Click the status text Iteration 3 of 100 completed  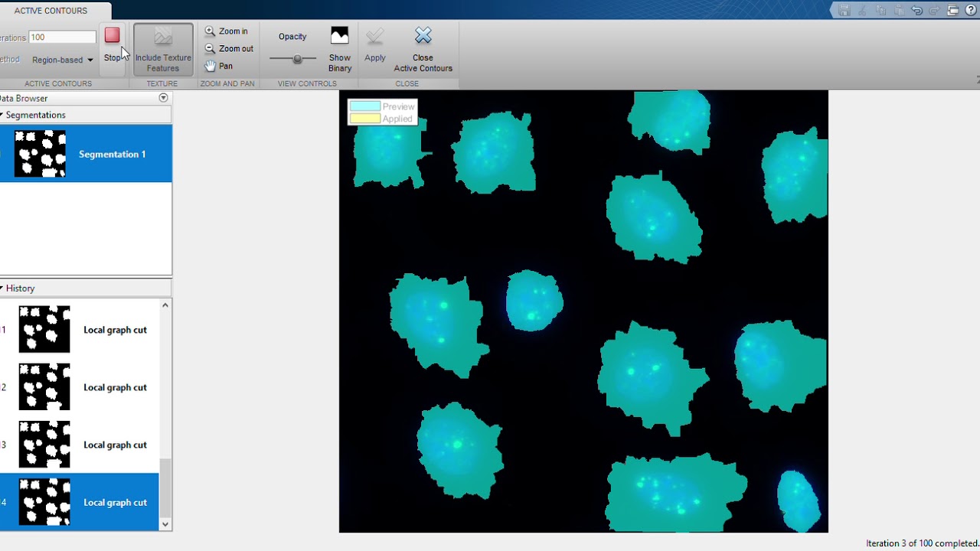tap(921, 543)
